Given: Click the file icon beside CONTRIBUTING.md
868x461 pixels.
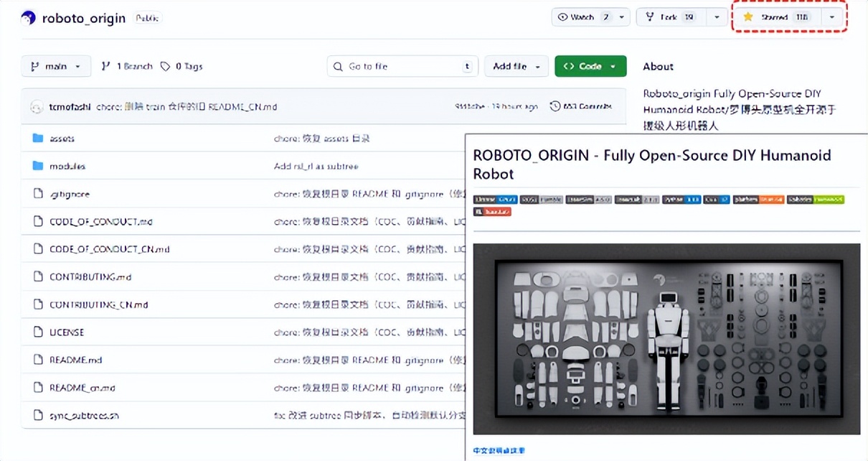Looking at the screenshot, I should [38, 276].
